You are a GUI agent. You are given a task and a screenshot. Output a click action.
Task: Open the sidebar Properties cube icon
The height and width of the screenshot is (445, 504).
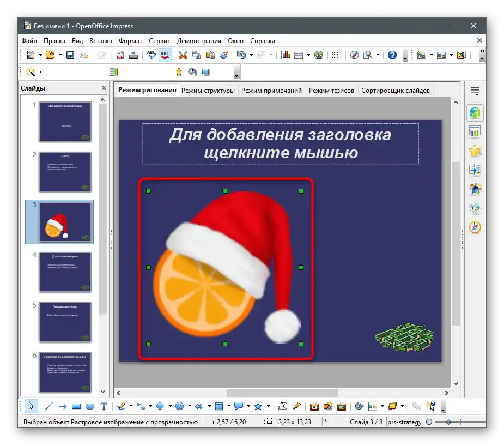pyautogui.click(x=475, y=113)
